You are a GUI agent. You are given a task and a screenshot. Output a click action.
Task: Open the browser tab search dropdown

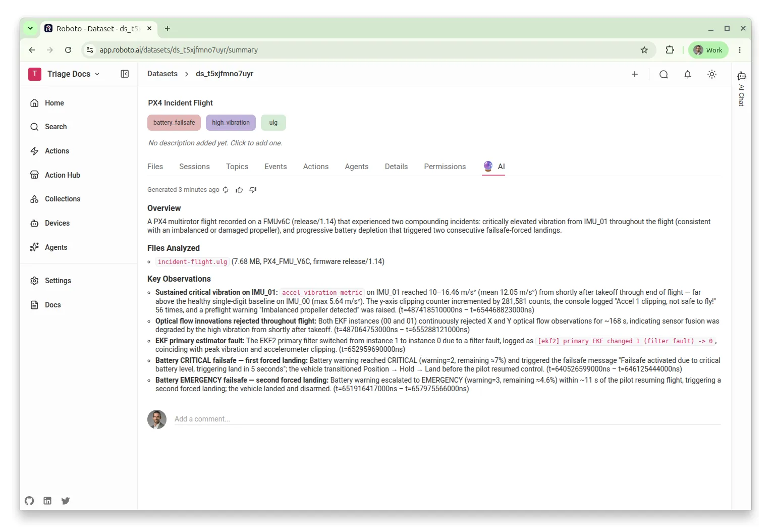tap(30, 28)
